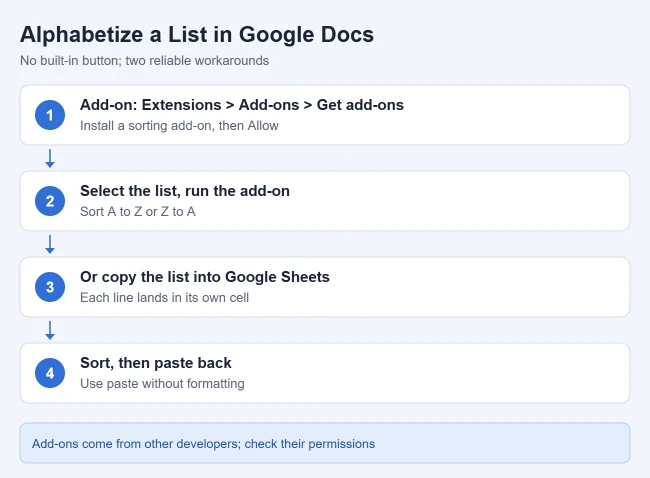Click the 'Alphabetize a List in Google Docs' title

(x=197, y=35)
